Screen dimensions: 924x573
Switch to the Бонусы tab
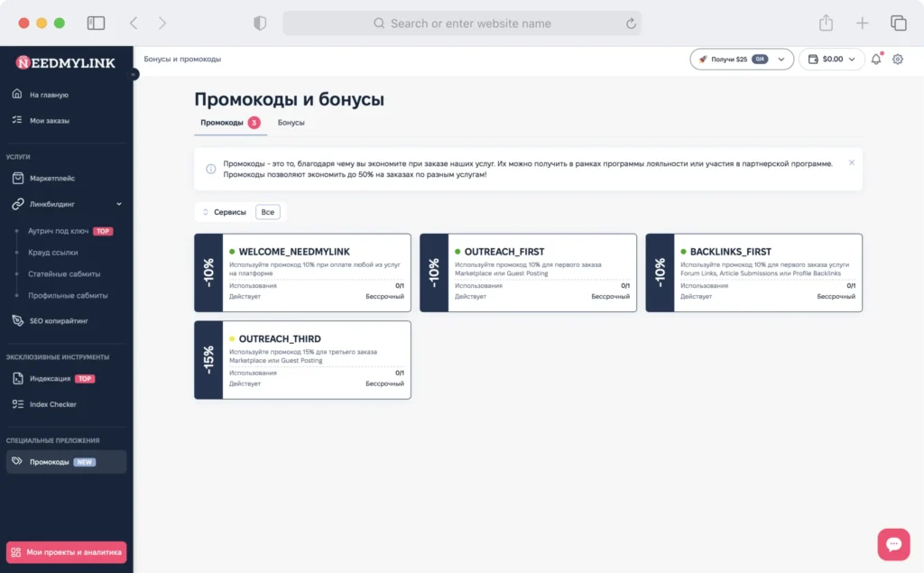291,123
